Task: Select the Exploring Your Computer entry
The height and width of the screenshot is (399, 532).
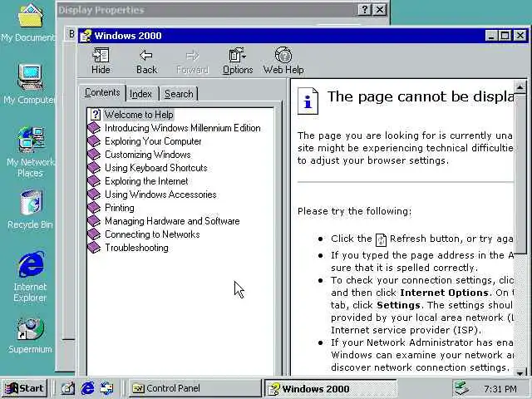Action: tap(153, 141)
